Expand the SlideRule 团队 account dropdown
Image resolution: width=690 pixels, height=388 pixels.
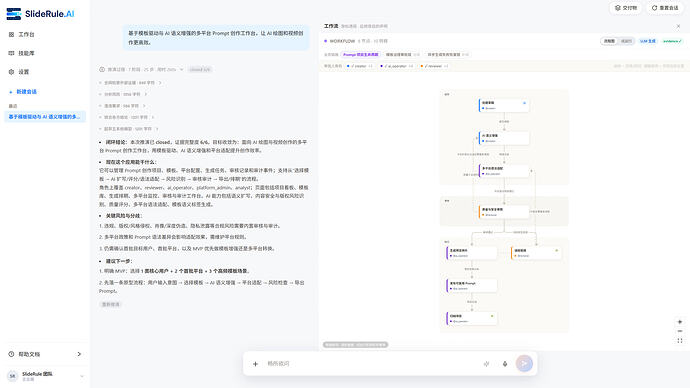[x=82, y=376]
